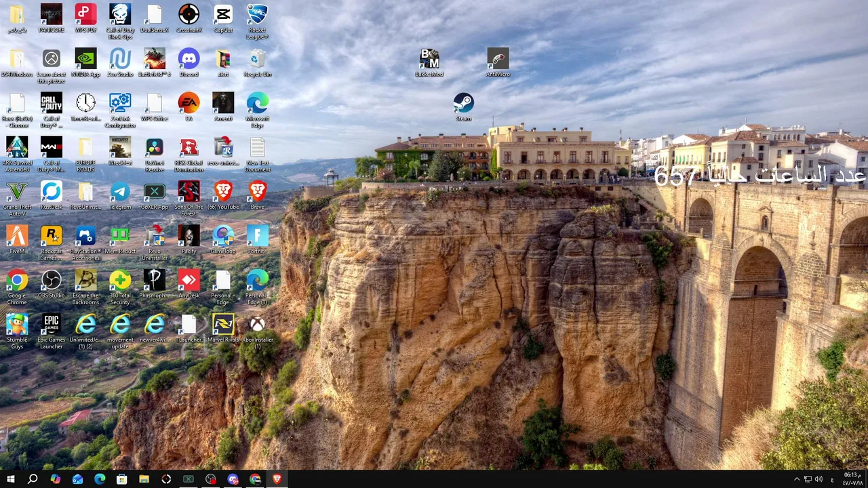The image size is (868, 488).
Task: Select the Grand Theft Auto V icon
Action: [x=17, y=199]
